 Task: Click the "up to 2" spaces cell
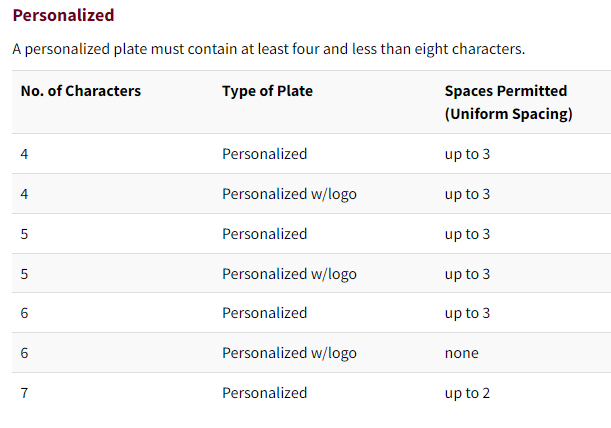click(467, 393)
